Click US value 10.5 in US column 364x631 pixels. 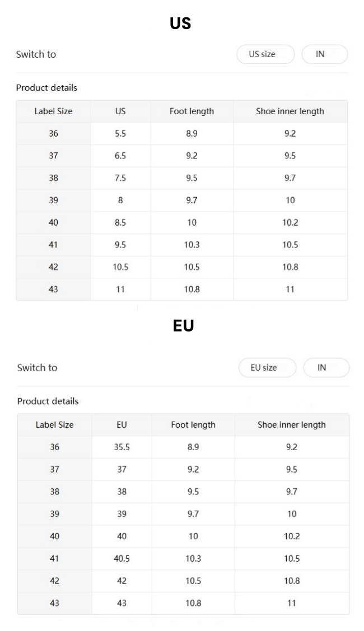point(120,267)
